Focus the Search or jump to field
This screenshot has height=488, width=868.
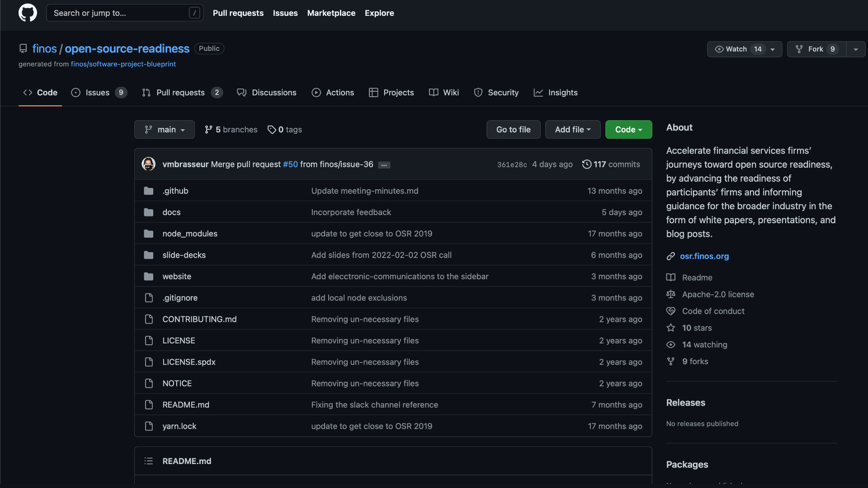point(125,13)
